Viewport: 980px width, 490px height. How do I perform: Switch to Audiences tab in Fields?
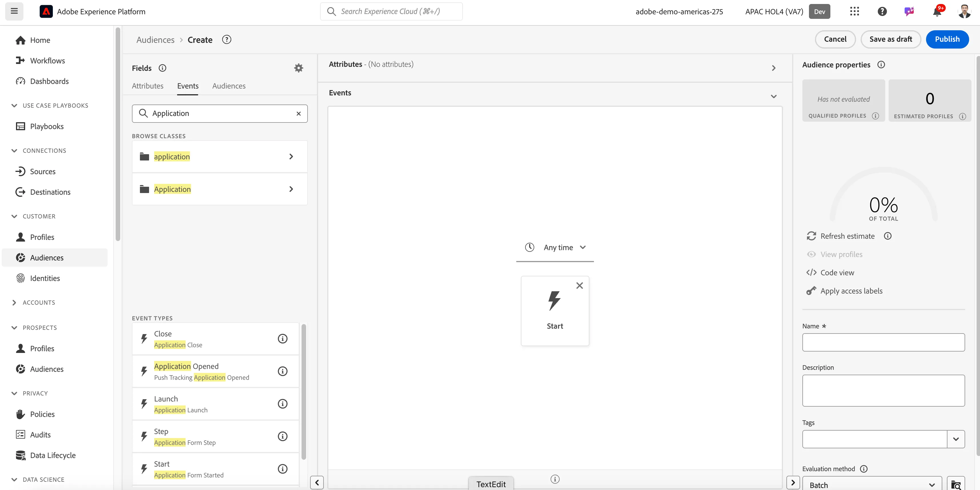tap(229, 86)
